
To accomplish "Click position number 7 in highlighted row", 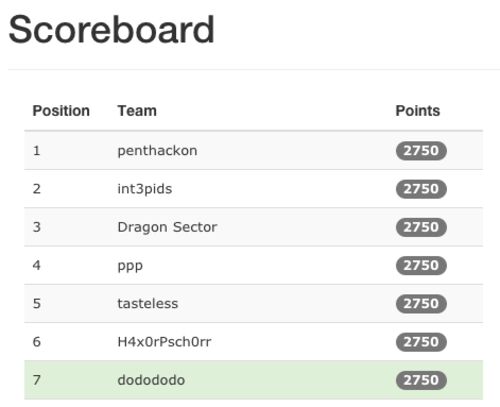I will pos(37,380).
